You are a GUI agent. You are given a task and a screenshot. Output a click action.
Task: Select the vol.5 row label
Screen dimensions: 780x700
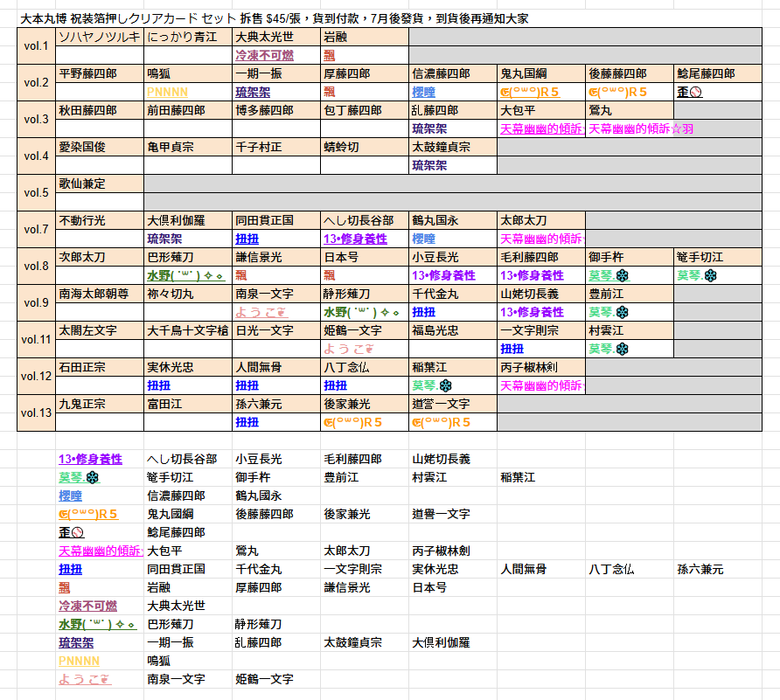tap(37, 192)
